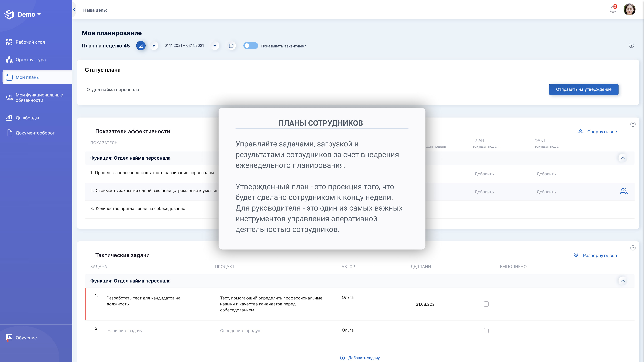Click the ПЛАНЫ СОТРУДНИКОВ popup title
644x362 pixels.
(320, 123)
